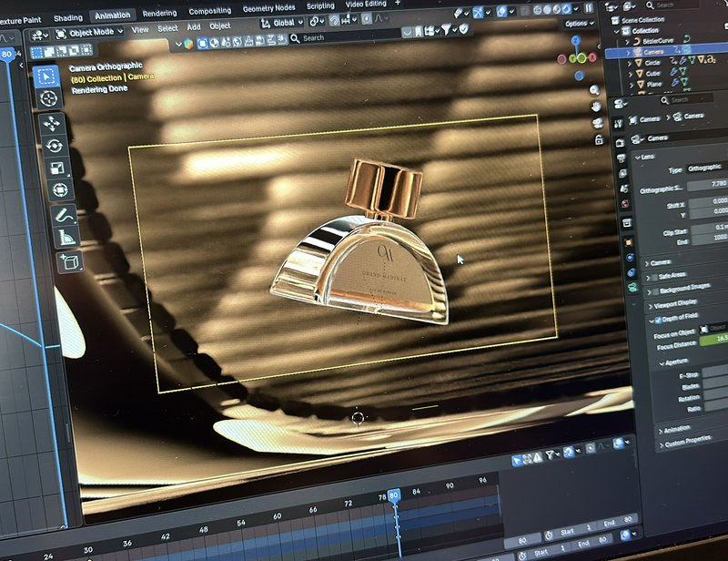Select the Circle object in outliner
Viewport: 728px width, 561px height.
point(652,63)
